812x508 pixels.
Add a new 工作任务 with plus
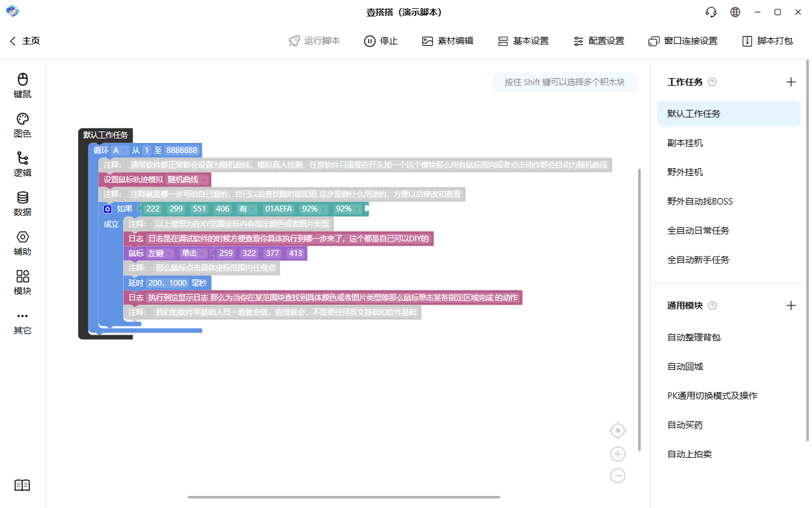point(791,82)
